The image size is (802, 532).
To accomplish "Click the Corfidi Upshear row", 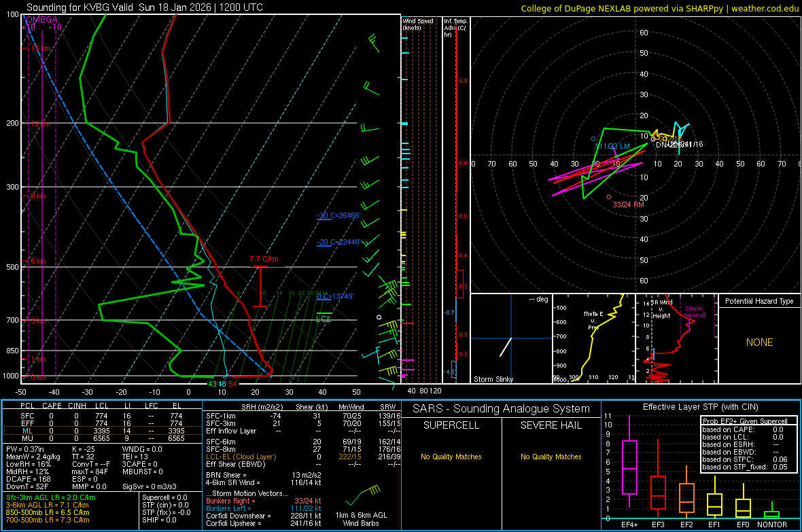I will pyautogui.click(x=264, y=523).
